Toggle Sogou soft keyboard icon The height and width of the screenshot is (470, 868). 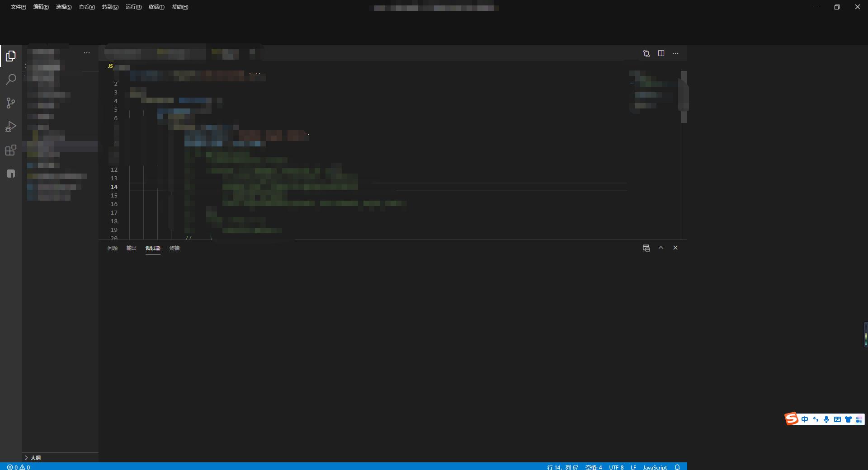point(837,419)
